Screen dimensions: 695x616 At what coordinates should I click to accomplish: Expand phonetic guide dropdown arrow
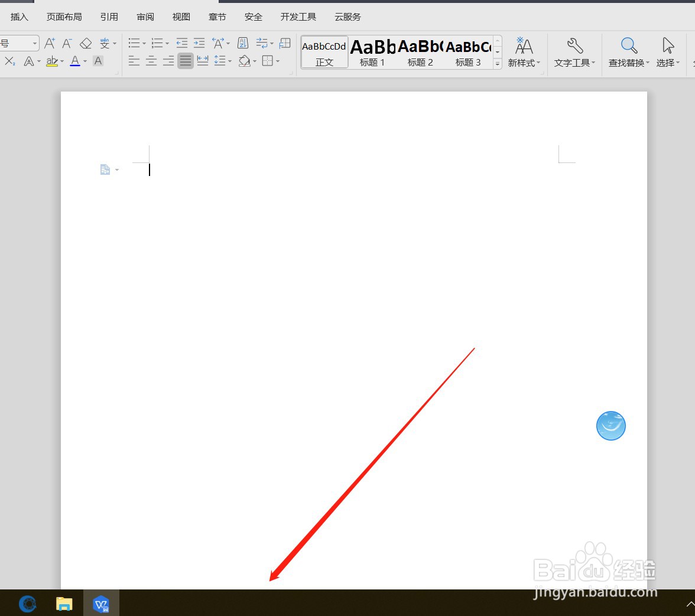click(115, 43)
